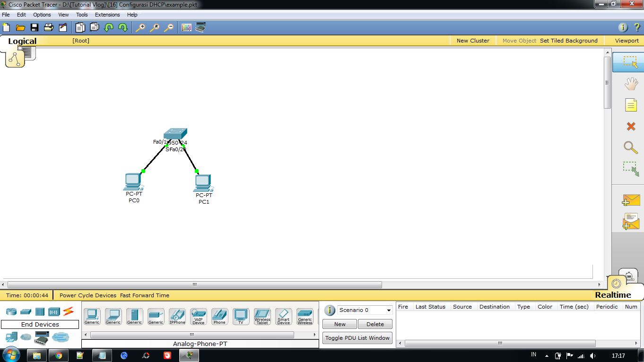The width and height of the screenshot is (644, 362).
Task: Click the Print icon in the toolbar
Action: pyautogui.click(x=49, y=27)
